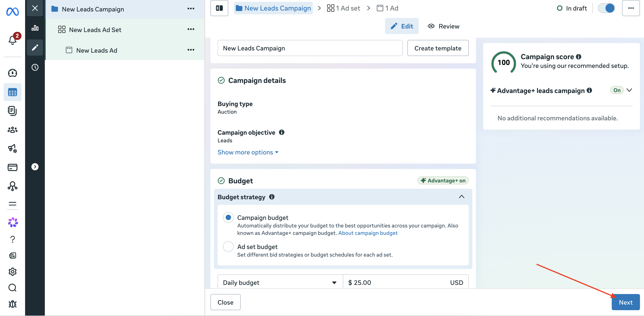The width and height of the screenshot is (644, 316).
Task: Open search magnifier icon
Action: click(13, 288)
